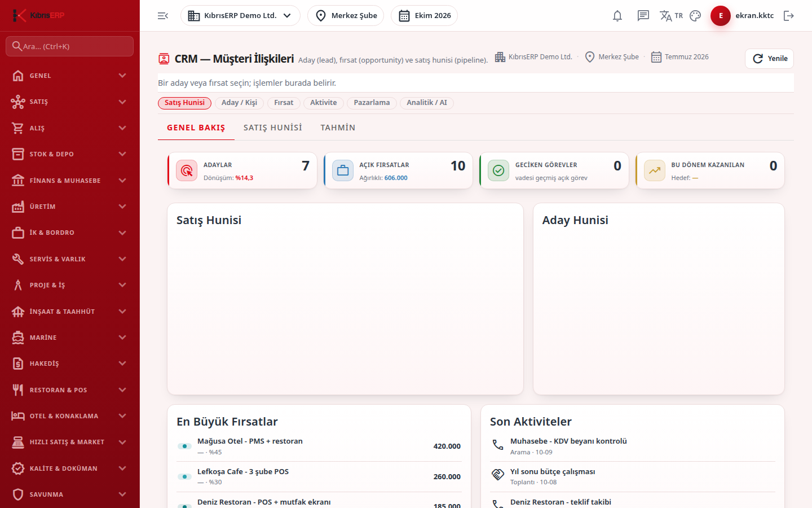The image size is (812, 508).
Task: Select the Merkez Şube branch button
Action: [x=346, y=16]
